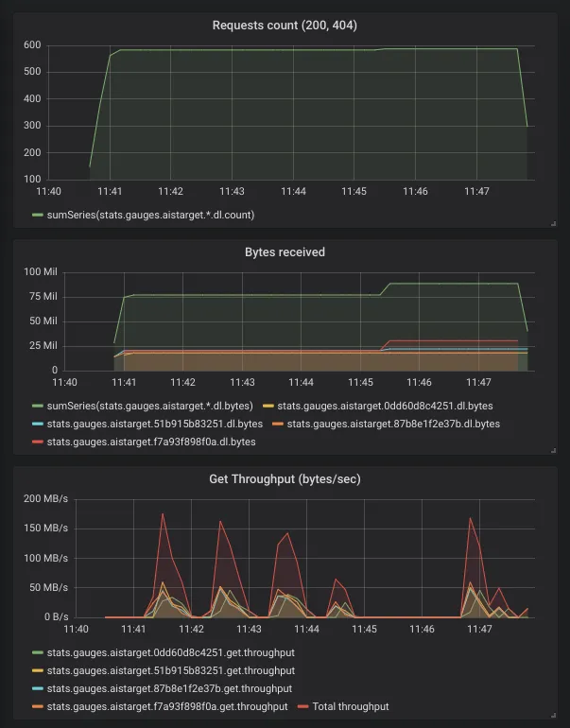Viewport: 570px width, 728px height.
Task: Toggle sumSeries dl.bytes legend entry
Action: tap(150, 406)
